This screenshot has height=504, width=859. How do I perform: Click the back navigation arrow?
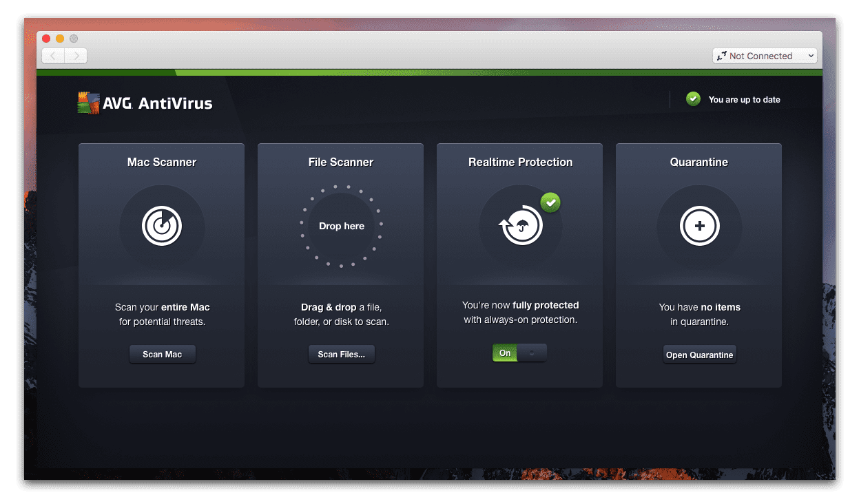tap(53, 56)
